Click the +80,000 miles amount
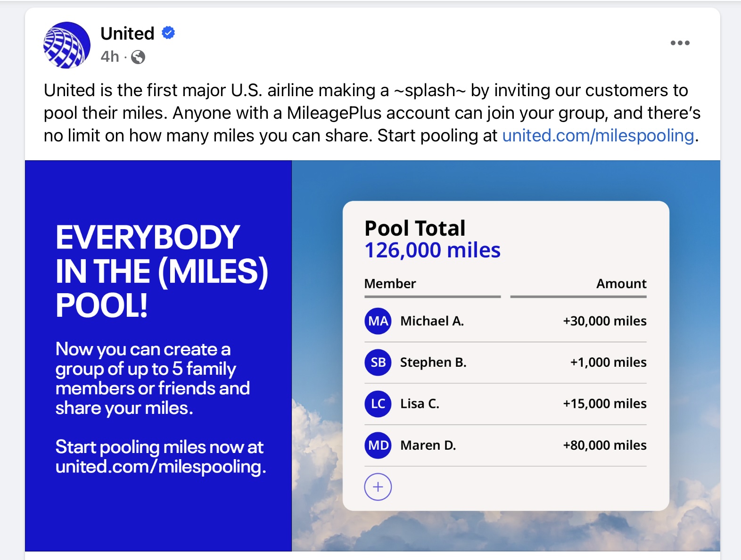741x560 pixels. click(605, 445)
